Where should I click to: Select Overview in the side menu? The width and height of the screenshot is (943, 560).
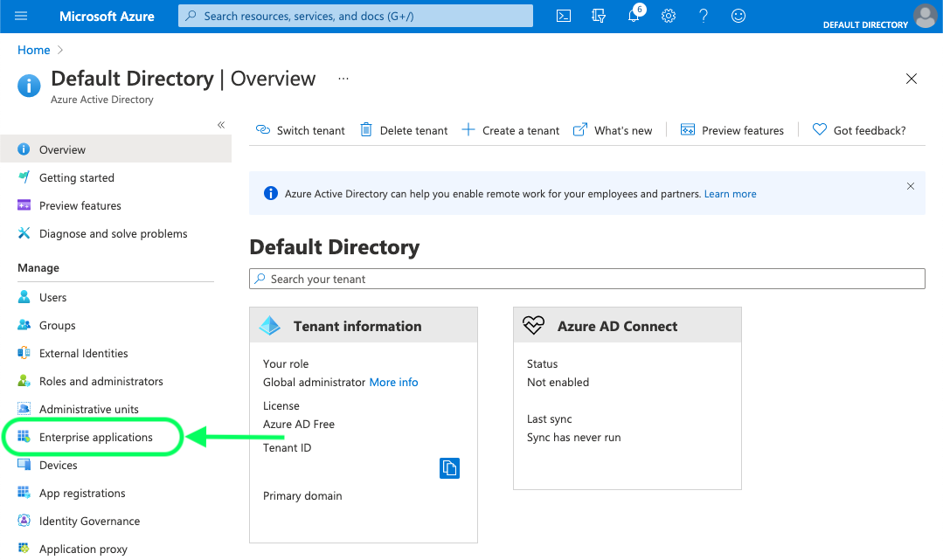tap(115, 149)
